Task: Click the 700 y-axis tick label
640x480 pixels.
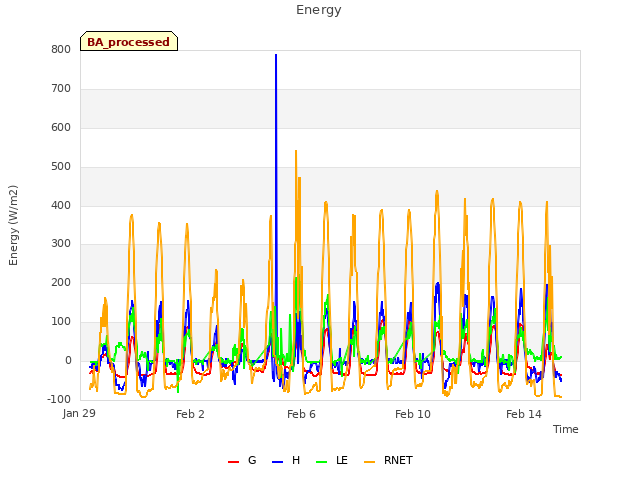Action: [61, 89]
